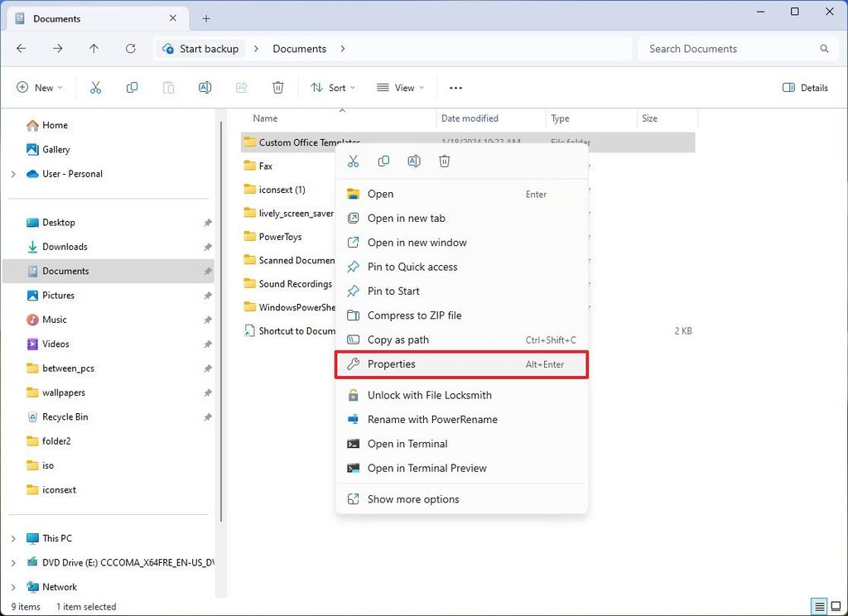Select the Cut icon in the context menu

tap(354, 161)
